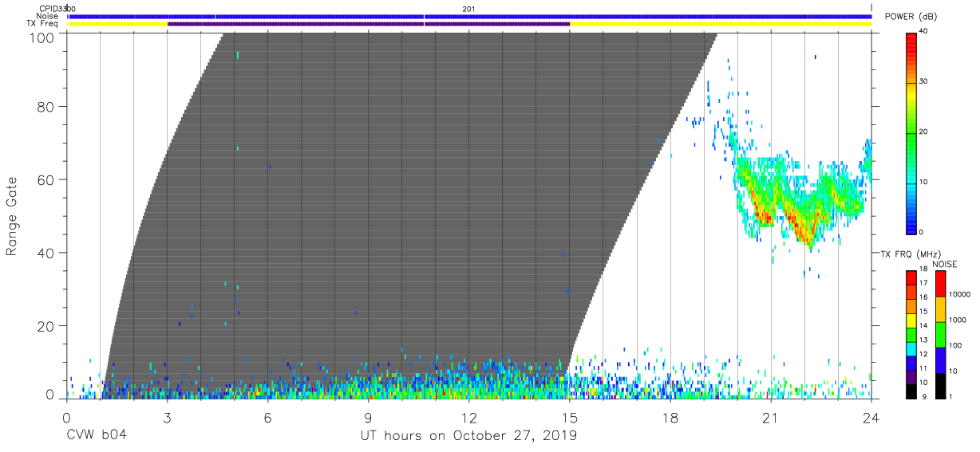The width and height of the screenshot is (980, 452).
Task: Click the green 100–1000 NOISE swatch
Action: click(x=941, y=335)
